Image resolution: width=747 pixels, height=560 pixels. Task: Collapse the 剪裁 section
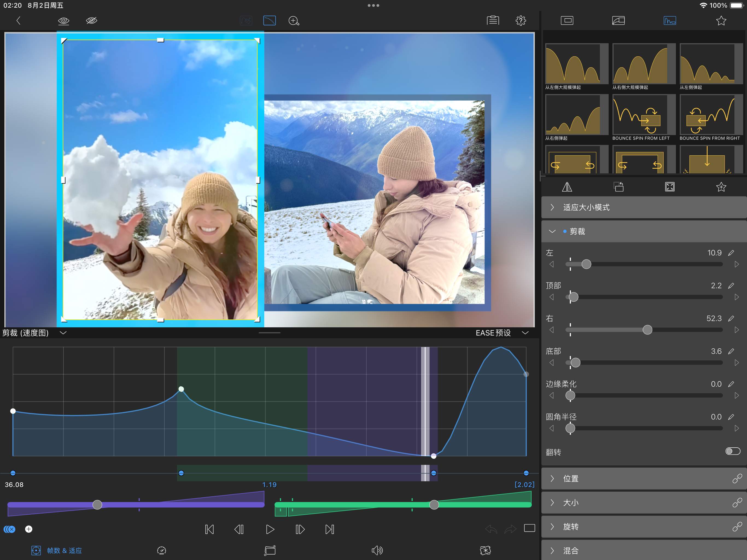(553, 231)
